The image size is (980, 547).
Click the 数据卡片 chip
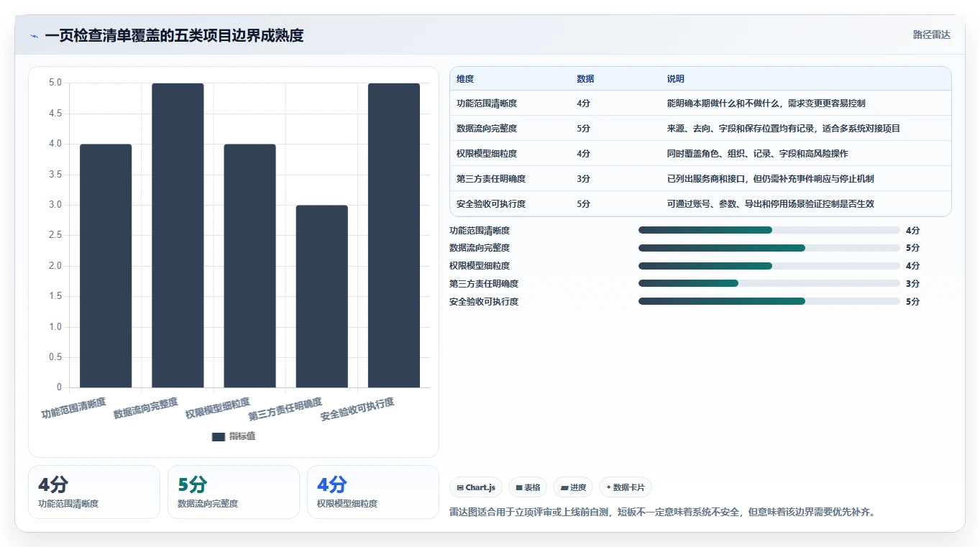[626, 487]
